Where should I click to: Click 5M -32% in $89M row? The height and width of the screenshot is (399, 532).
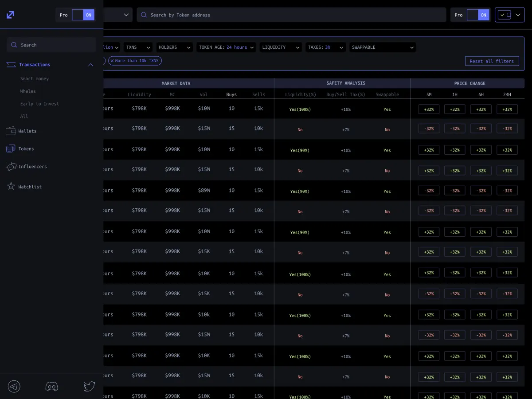[x=429, y=191]
